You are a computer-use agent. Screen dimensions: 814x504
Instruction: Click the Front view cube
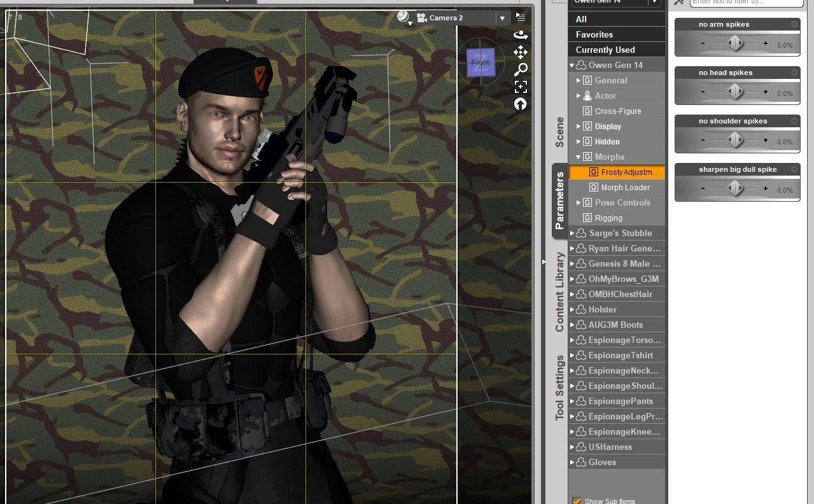coord(481,63)
